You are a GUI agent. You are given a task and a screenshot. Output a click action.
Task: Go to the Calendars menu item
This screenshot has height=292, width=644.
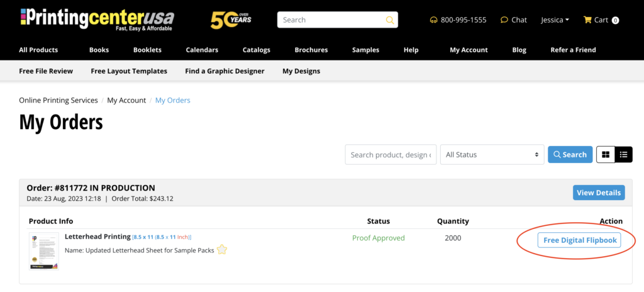[202, 50]
